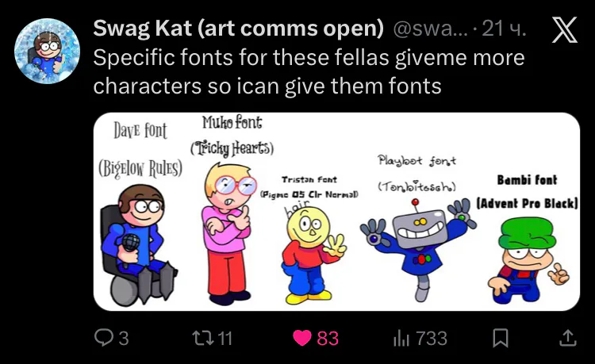Screen dimensions: 595x364
Task: Open Swag Kat display name link
Action: pyautogui.click(x=238, y=29)
